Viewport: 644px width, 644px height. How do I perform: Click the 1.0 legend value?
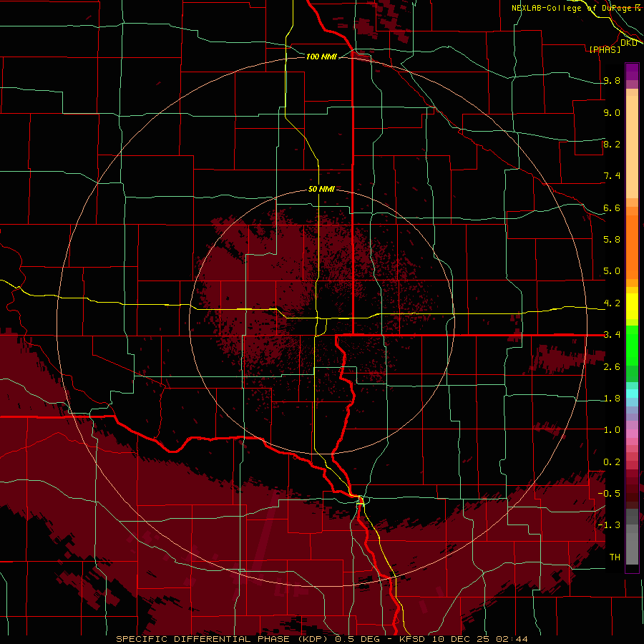point(612,430)
